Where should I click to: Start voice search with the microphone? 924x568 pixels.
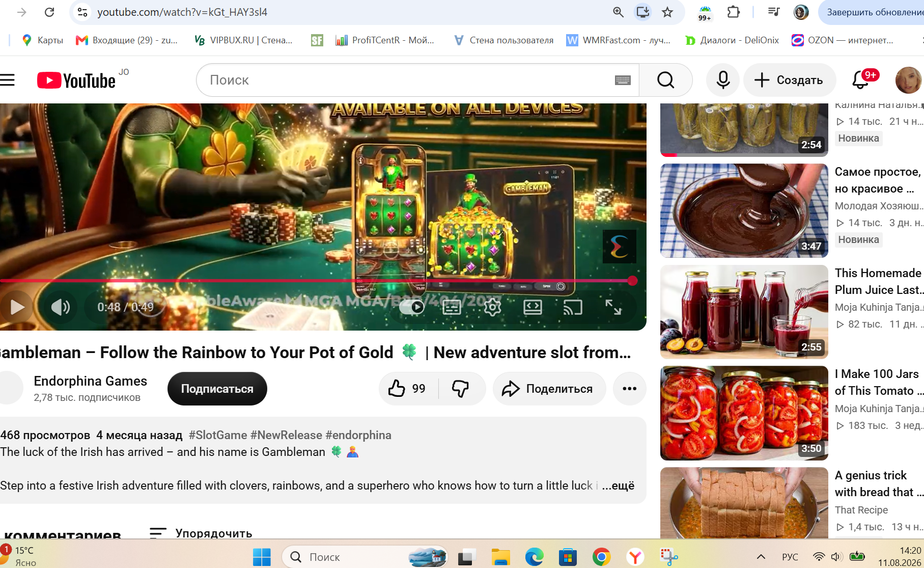click(723, 80)
